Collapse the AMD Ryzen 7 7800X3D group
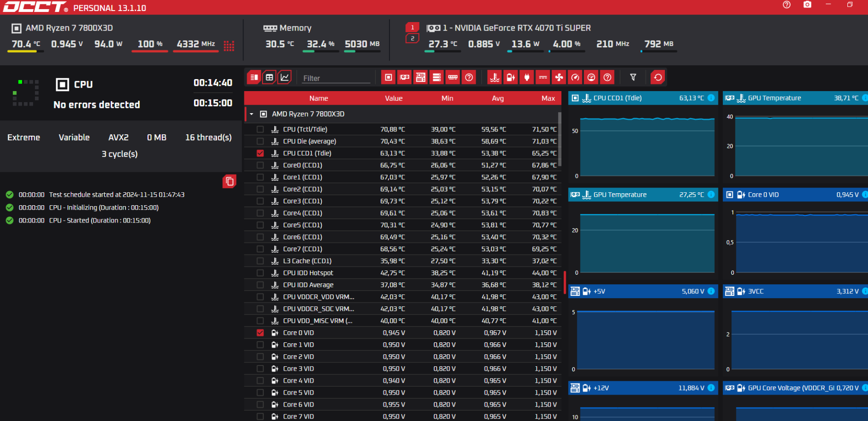The image size is (868, 421). point(251,114)
